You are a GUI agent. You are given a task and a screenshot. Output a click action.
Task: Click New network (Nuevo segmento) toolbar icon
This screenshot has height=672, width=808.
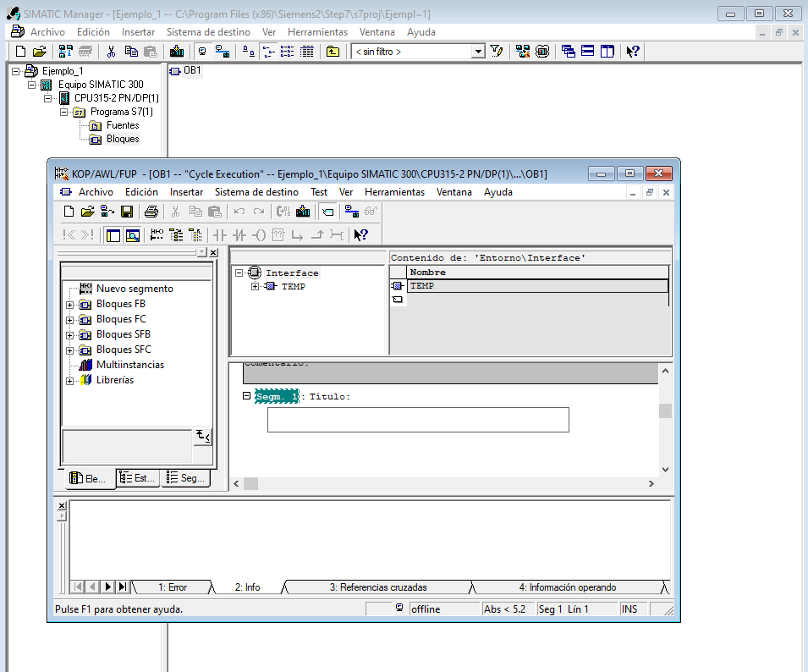coord(157,235)
